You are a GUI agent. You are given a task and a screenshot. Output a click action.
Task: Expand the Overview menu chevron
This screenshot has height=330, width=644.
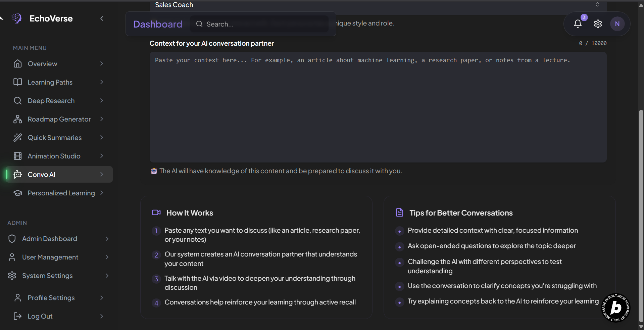click(x=102, y=64)
